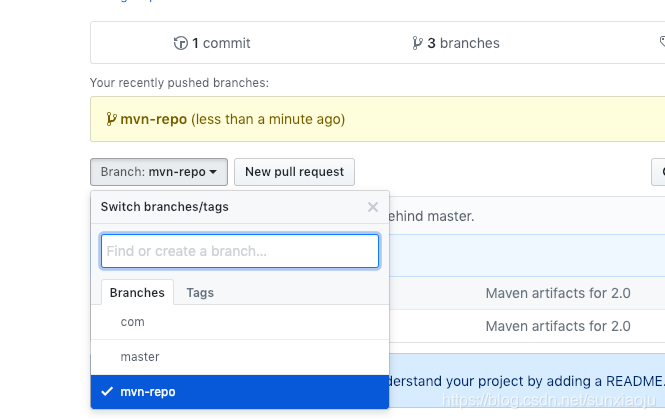
Task: Click the branch icon beside 3 branches
Action: [x=417, y=43]
